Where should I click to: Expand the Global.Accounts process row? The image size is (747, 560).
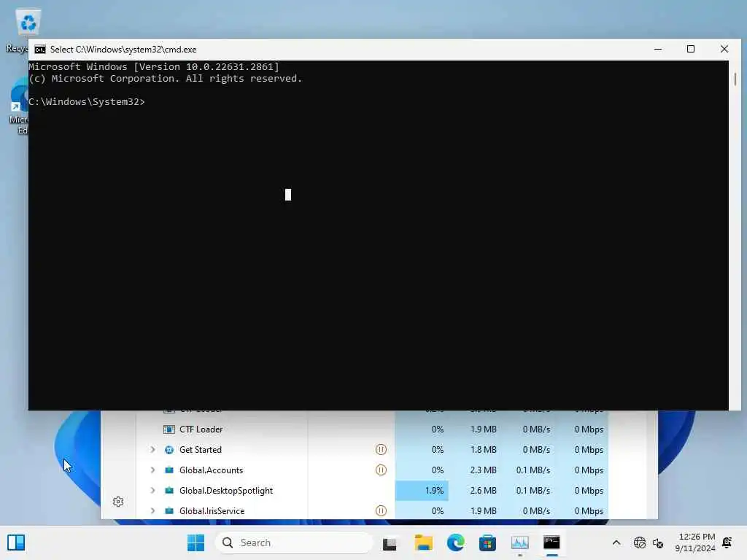[152, 470]
